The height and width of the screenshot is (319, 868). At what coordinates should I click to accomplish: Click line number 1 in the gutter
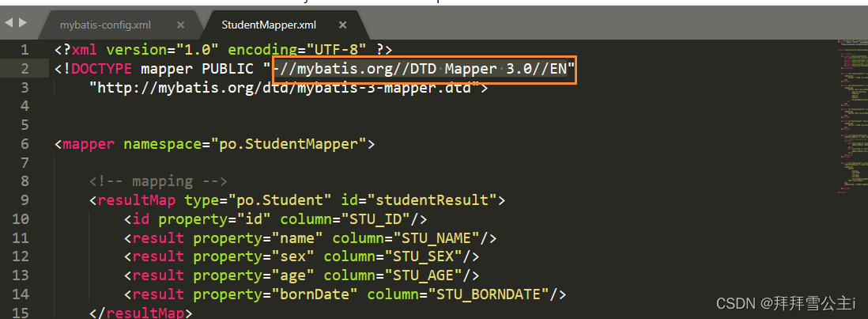click(24, 50)
